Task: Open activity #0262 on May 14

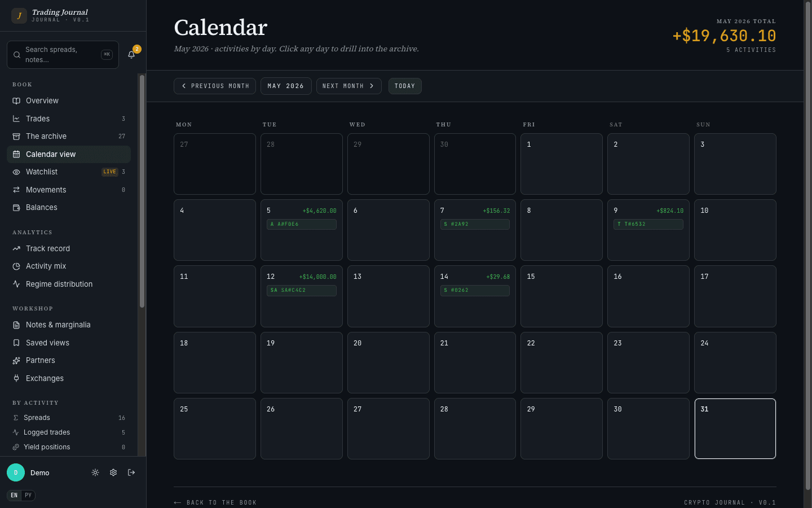Action: tap(475, 290)
